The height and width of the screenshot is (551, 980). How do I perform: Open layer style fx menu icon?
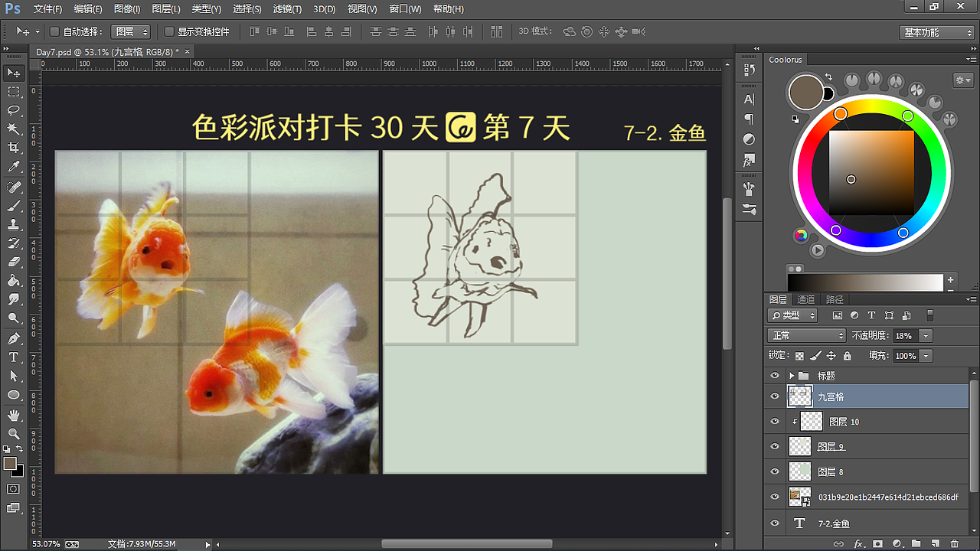(858, 543)
